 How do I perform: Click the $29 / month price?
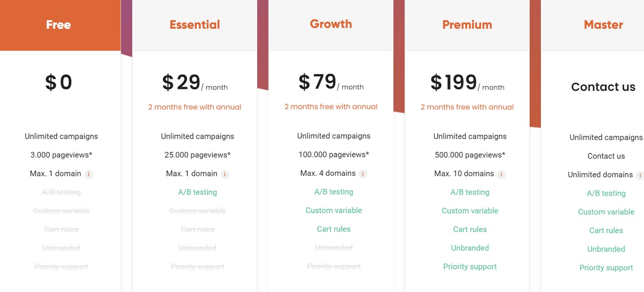(195, 83)
